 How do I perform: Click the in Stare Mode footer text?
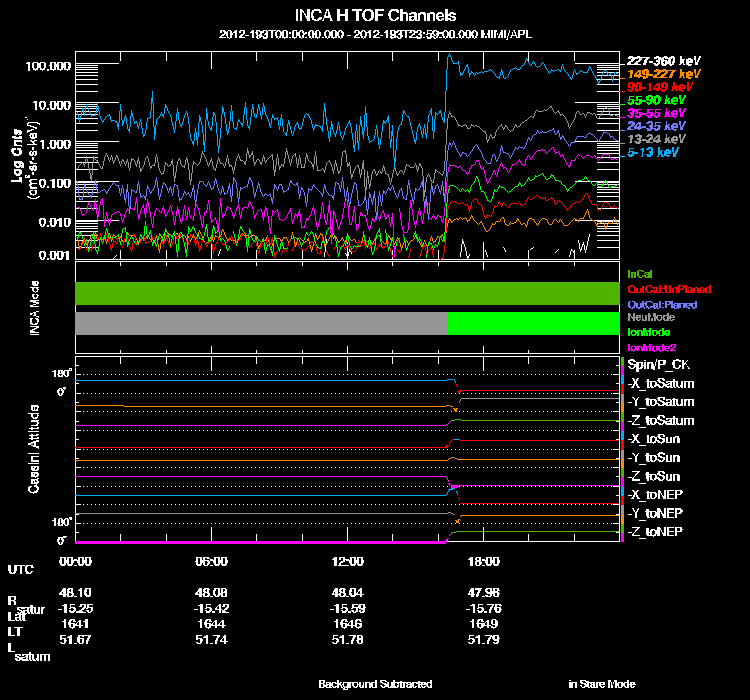[601, 684]
